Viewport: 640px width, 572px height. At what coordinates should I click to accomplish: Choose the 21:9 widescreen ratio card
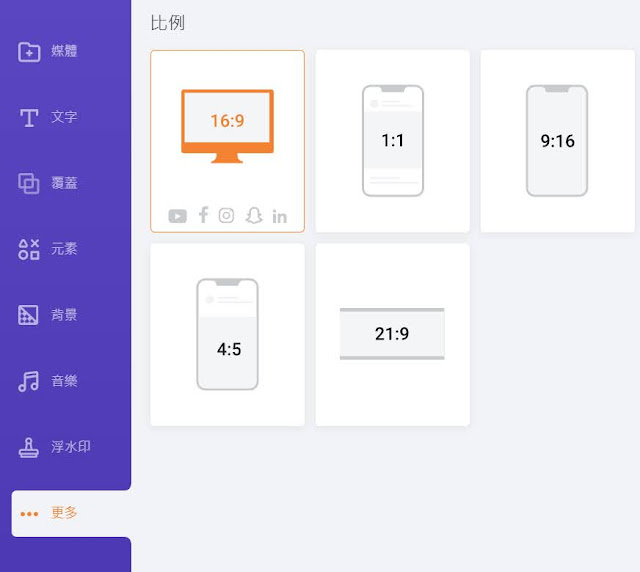393,335
